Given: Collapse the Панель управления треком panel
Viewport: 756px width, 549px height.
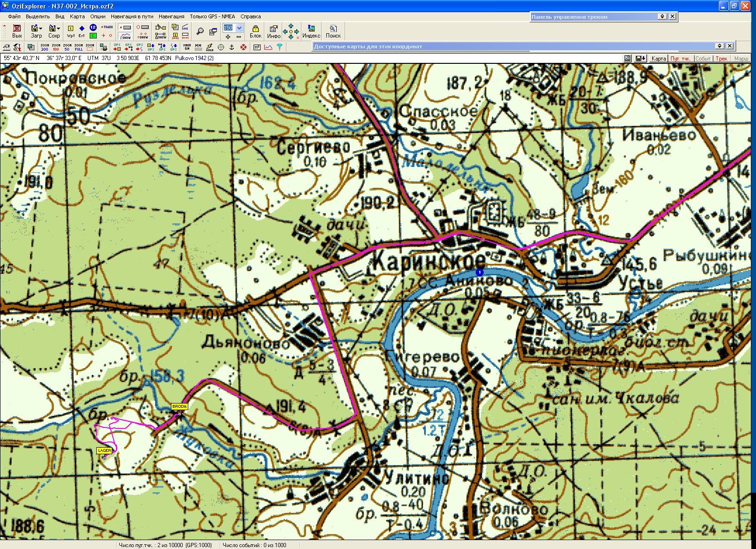Looking at the screenshot, I should 662,16.
